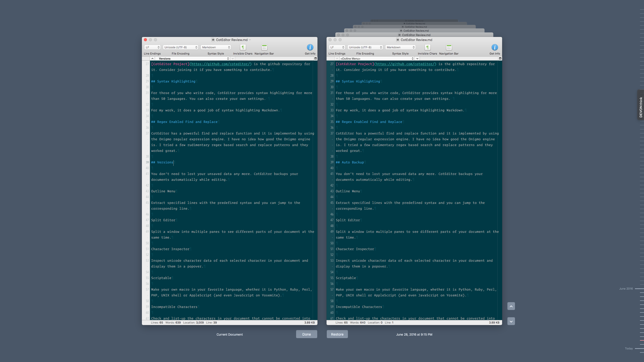This screenshot has width=644, height=362.
Task: Jump to next outline item in version window
Action: coord(417,59)
